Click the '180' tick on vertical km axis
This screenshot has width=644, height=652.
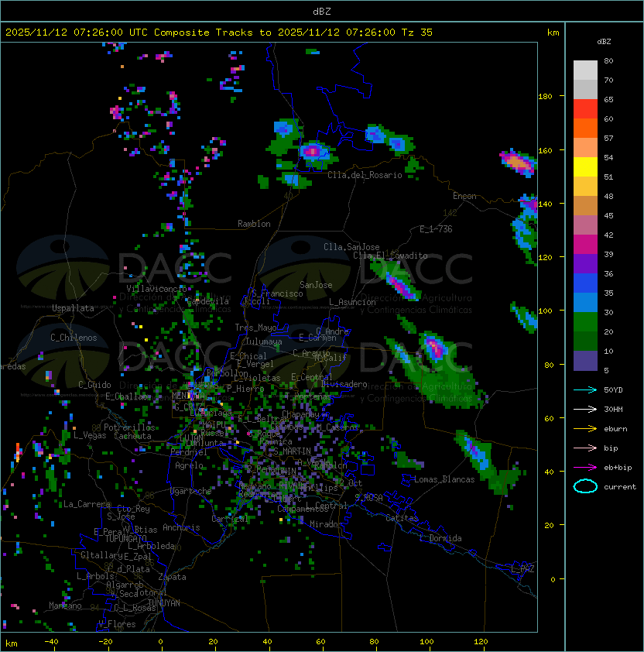coord(545,97)
